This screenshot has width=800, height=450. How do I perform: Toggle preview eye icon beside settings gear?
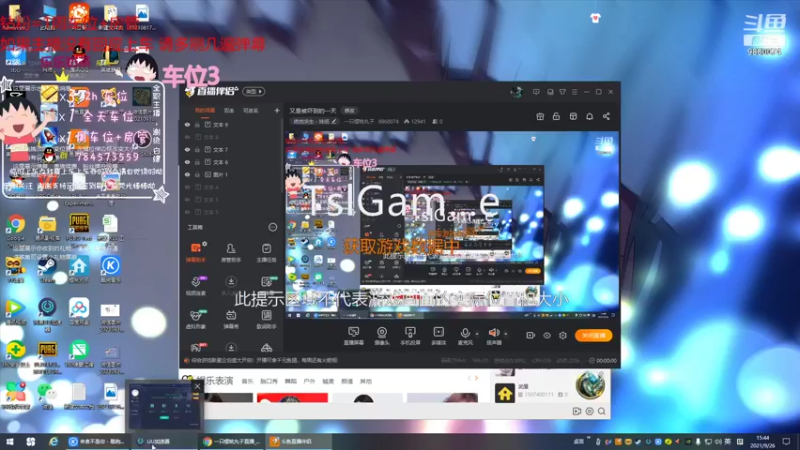pyautogui.click(x=547, y=336)
